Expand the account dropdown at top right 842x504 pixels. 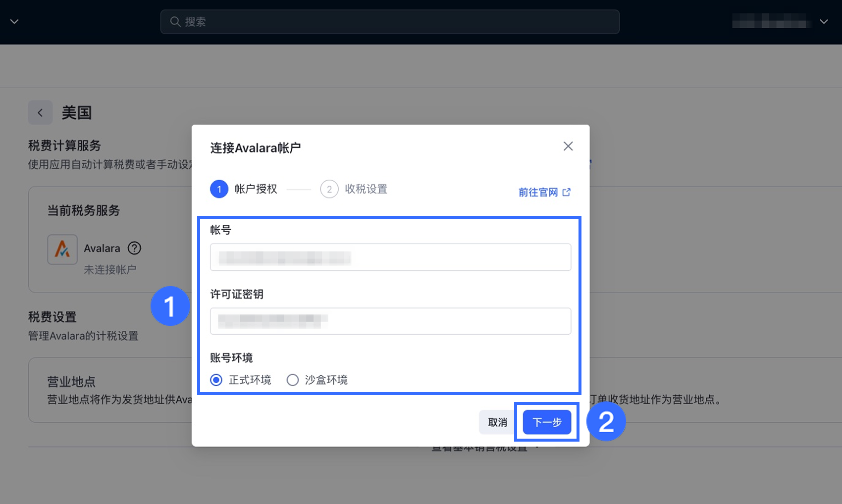pyautogui.click(x=823, y=22)
